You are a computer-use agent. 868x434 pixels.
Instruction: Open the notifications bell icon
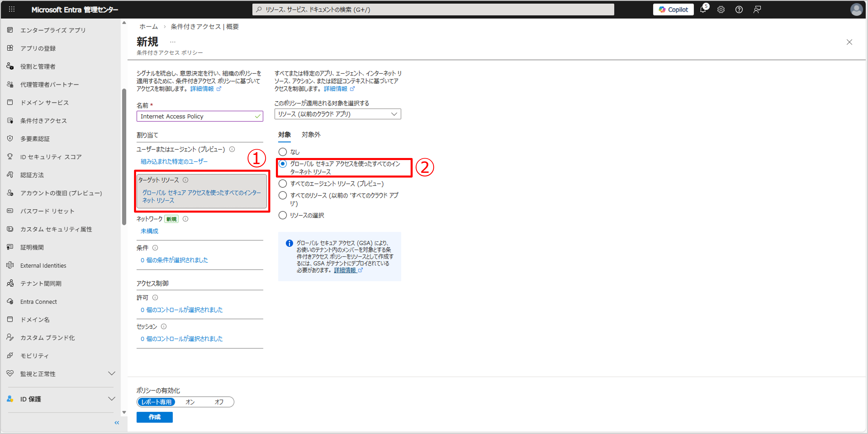point(703,9)
